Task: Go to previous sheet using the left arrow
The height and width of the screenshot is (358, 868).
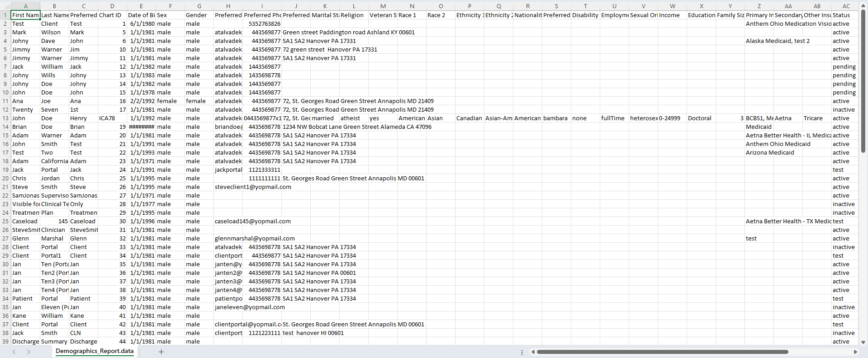Action: tap(14, 352)
